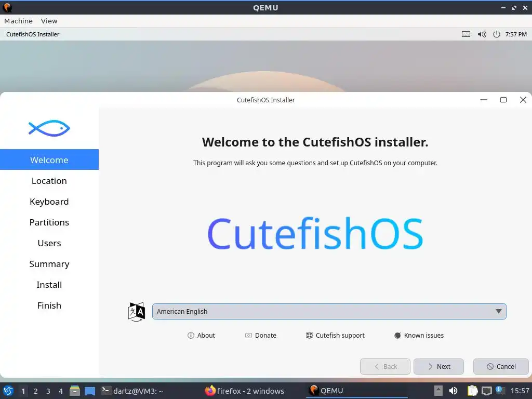Select the Welcome step in sidebar
532x399 pixels.
click(x=49, y=159)
